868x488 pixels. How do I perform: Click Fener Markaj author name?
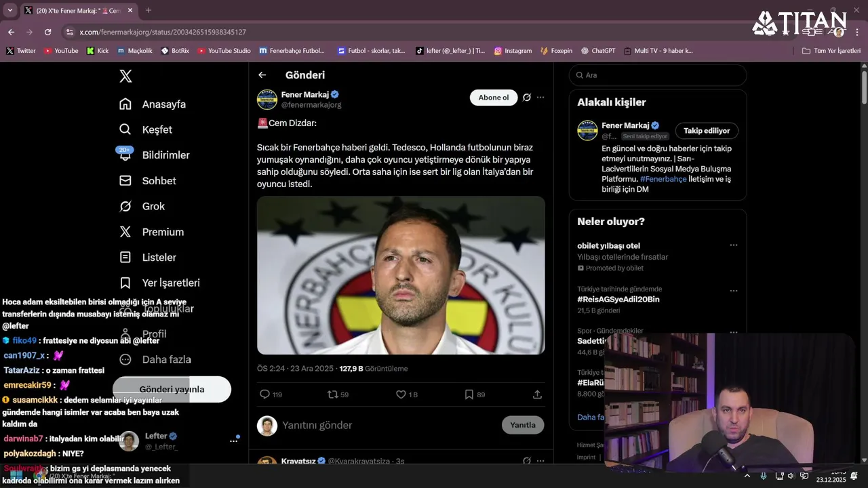(305, 95)
